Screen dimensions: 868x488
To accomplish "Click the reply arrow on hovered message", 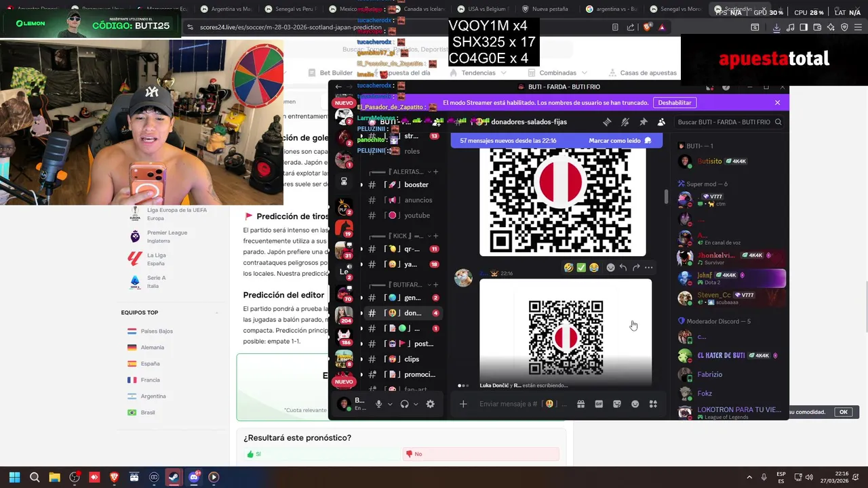I will (623, 268).
